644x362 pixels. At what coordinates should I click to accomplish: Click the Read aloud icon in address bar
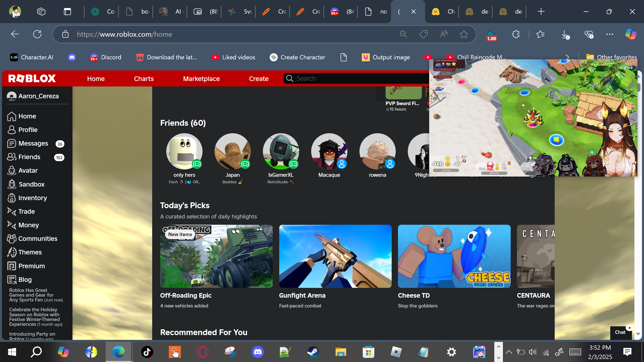pos(444,34)
